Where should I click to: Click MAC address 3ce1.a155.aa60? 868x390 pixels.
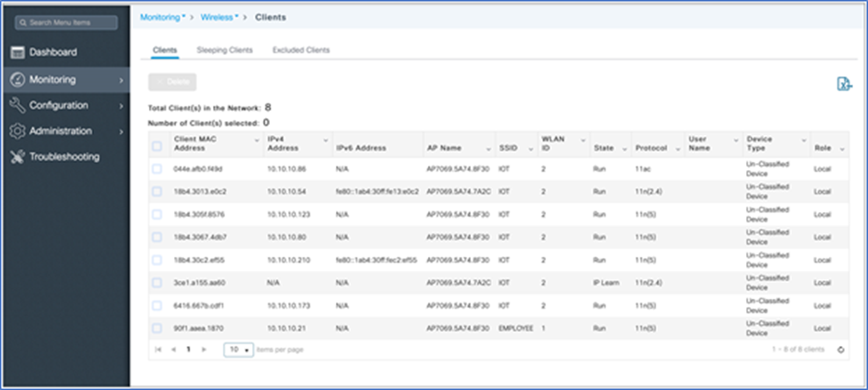click(x=199, y=283)
